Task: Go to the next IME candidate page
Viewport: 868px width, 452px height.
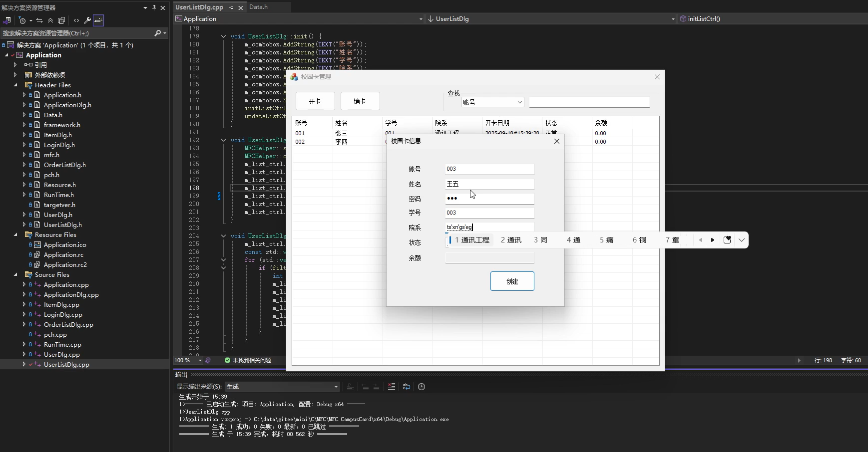Action: point(713,240)
